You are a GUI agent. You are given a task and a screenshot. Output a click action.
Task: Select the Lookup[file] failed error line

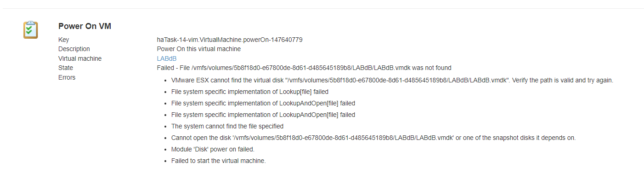click(250, 92)
